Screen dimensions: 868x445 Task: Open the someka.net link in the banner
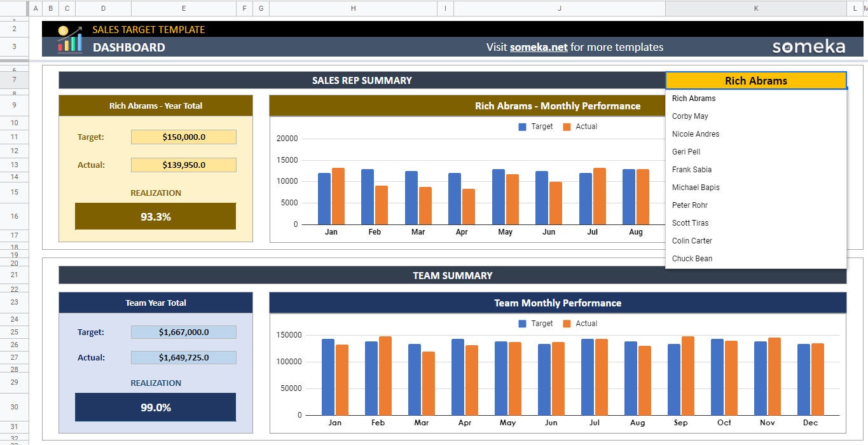(x=537, y=46)
